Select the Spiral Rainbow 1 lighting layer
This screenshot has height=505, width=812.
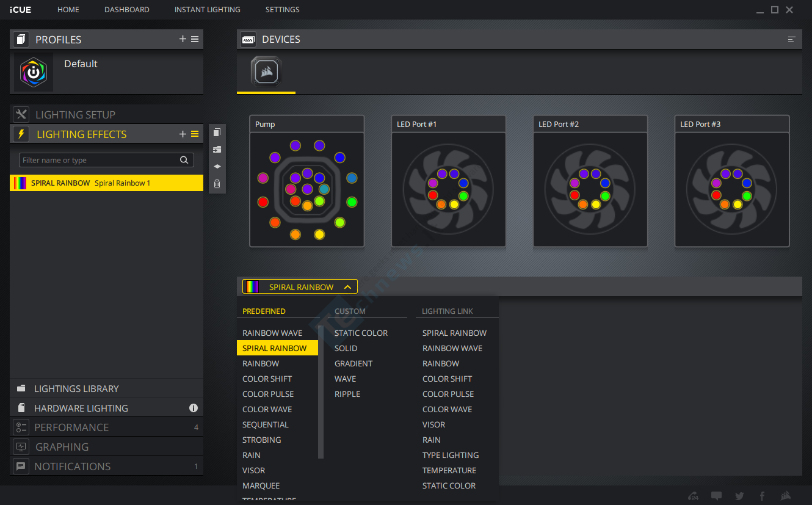click(106, 183)
